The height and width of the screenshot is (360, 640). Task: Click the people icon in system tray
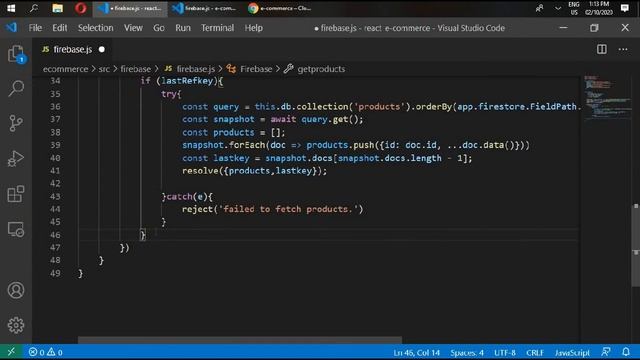[540, 8]
